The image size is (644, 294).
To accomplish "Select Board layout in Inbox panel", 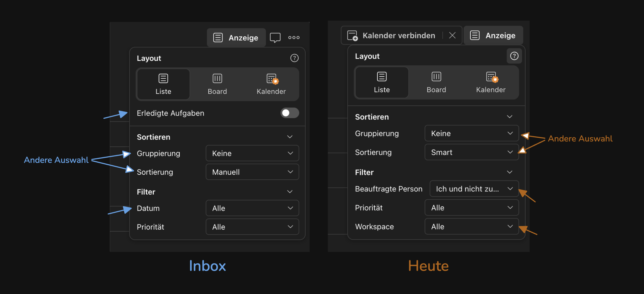I will coord(217,84).
